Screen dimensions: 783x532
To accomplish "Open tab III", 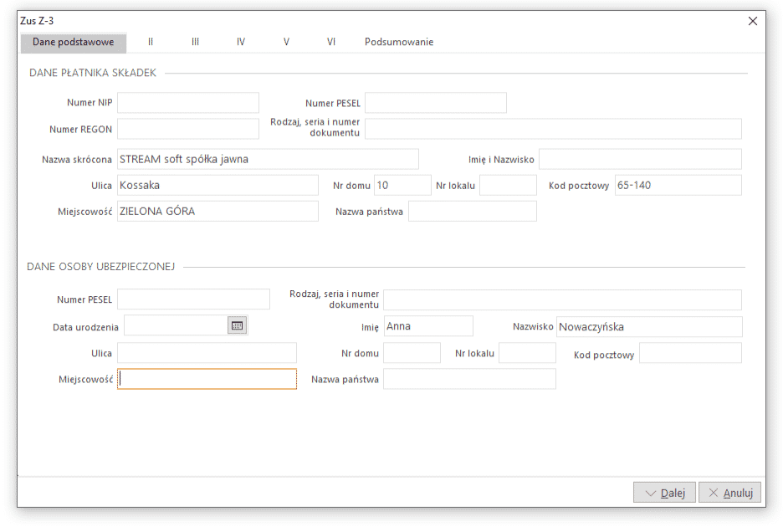I will [195, 42].
